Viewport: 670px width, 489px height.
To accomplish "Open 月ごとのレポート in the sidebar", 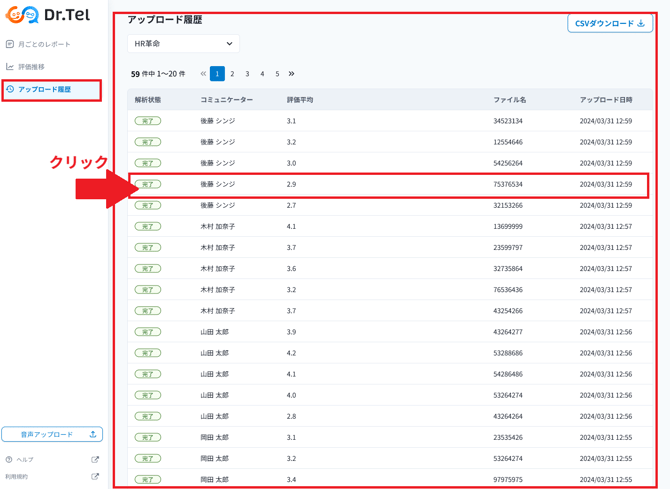I will pyautogui.click(x=44, y=44).
